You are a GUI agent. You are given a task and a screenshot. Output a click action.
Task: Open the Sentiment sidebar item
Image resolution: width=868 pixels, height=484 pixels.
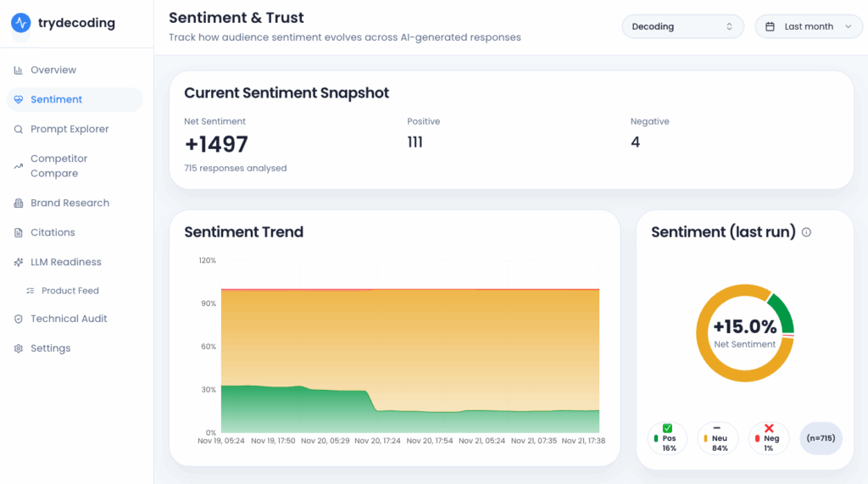pos(57,100)
